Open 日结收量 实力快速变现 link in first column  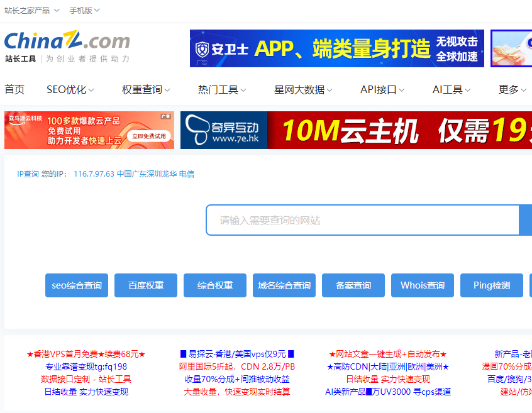click(86, 392)
